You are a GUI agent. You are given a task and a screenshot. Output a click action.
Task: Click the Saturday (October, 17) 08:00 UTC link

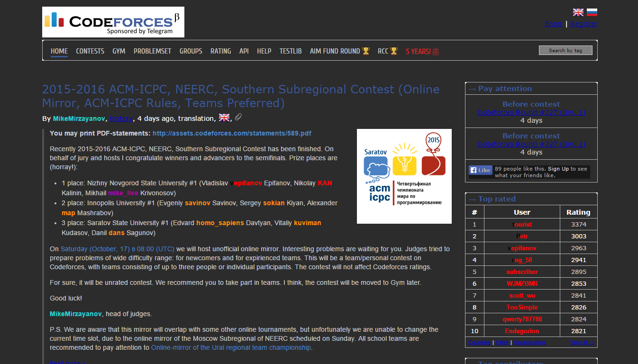118,249
